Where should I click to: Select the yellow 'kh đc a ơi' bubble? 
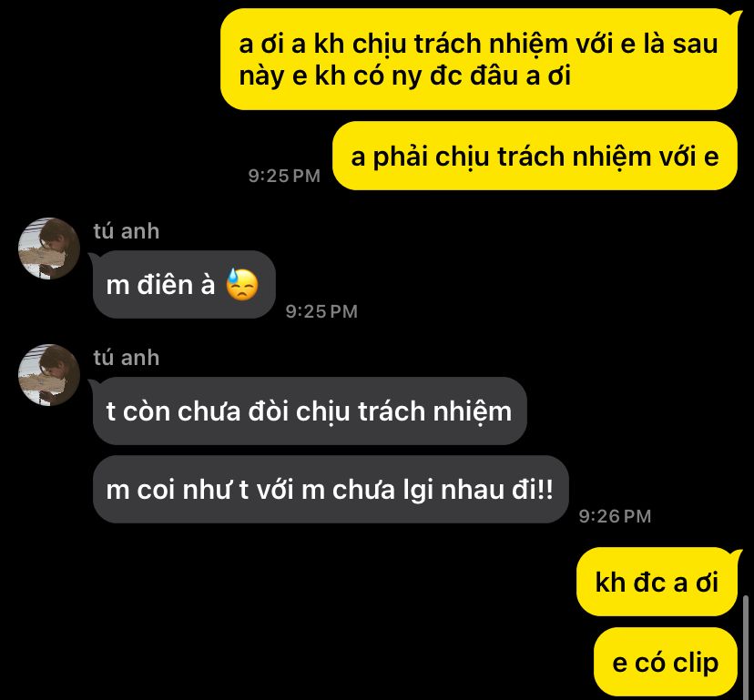(x=657, y=582)
